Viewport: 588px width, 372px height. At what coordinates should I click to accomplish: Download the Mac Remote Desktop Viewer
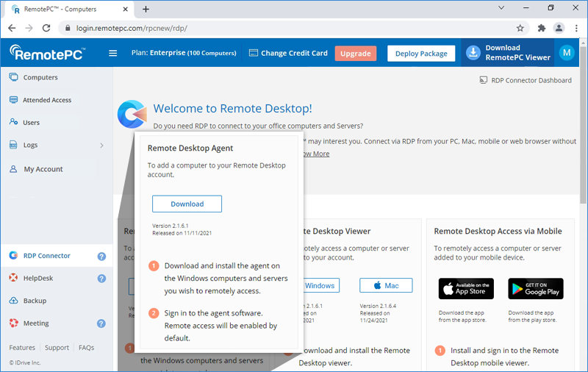[x=386, y=285]
